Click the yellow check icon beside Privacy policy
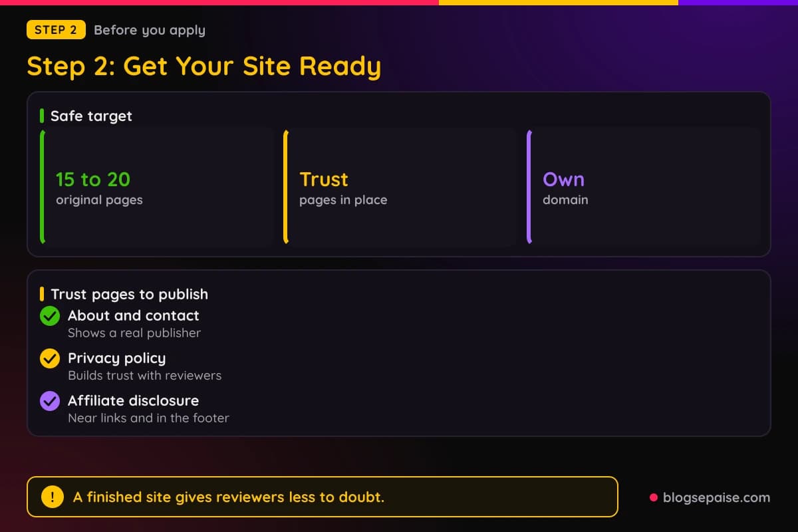The height and width of the screenshot is (532, 798). pyautogui.click(x=50, y=358)
